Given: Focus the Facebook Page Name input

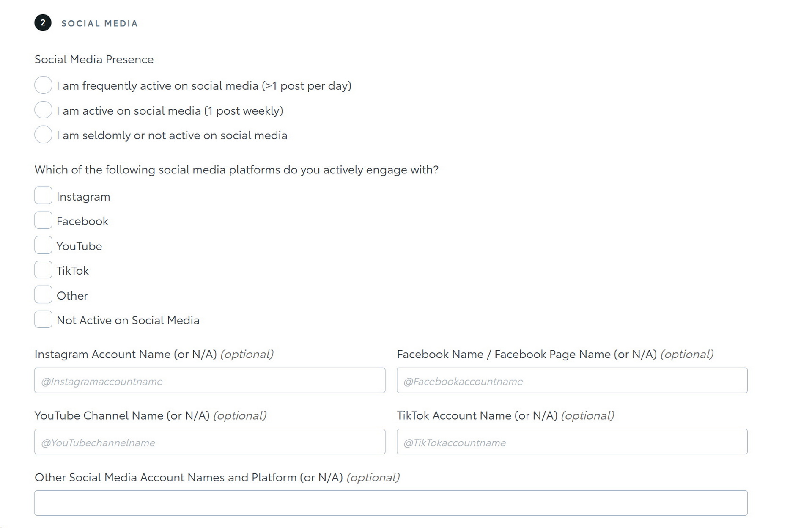Looking at the screenshot, I should click(572, 380).
